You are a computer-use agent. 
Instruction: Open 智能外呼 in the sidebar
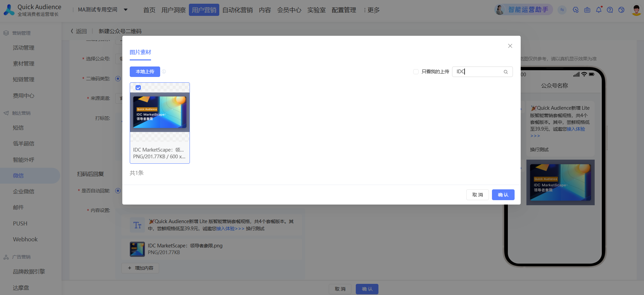coord(24,160)
